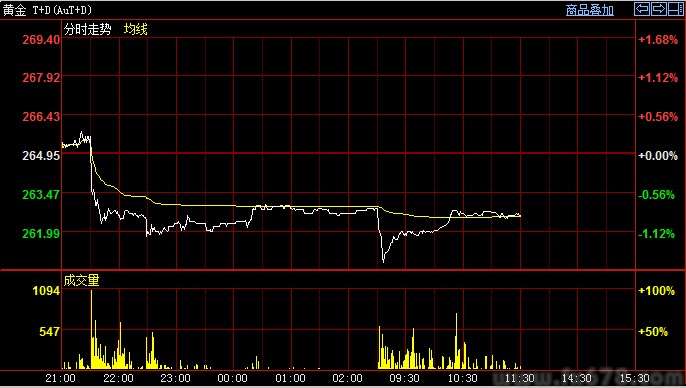
Task: Click the 22:00 time axis marker
Action: coord(119,378)
